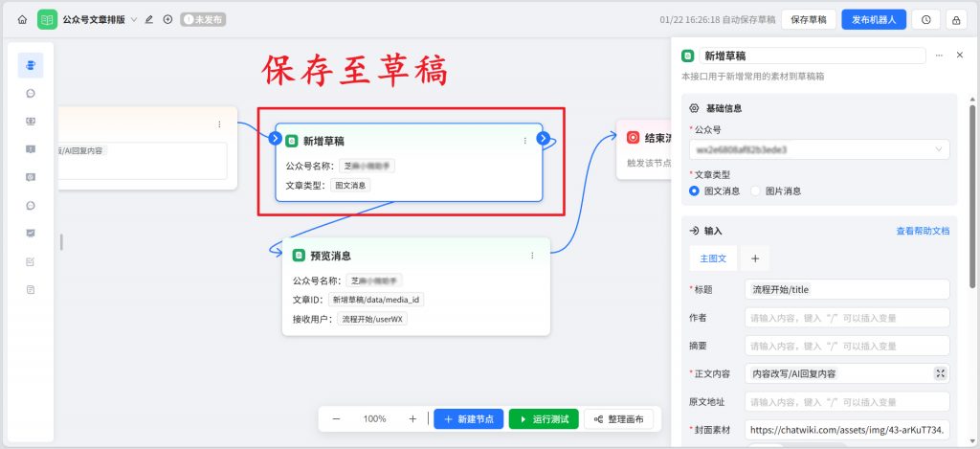Click the 基础信息 gear icon
The height and width of the screenshot is (449, 980).
point(694,108)
